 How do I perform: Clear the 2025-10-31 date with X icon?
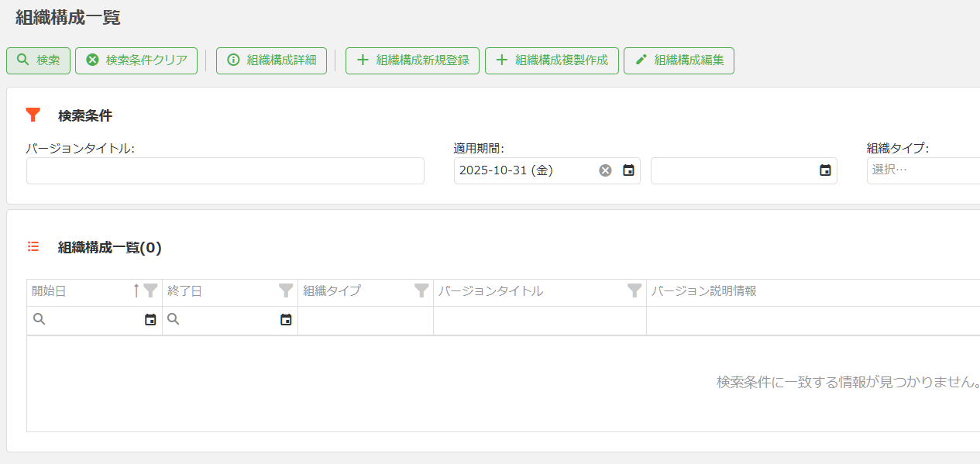(x=605, y=170)
